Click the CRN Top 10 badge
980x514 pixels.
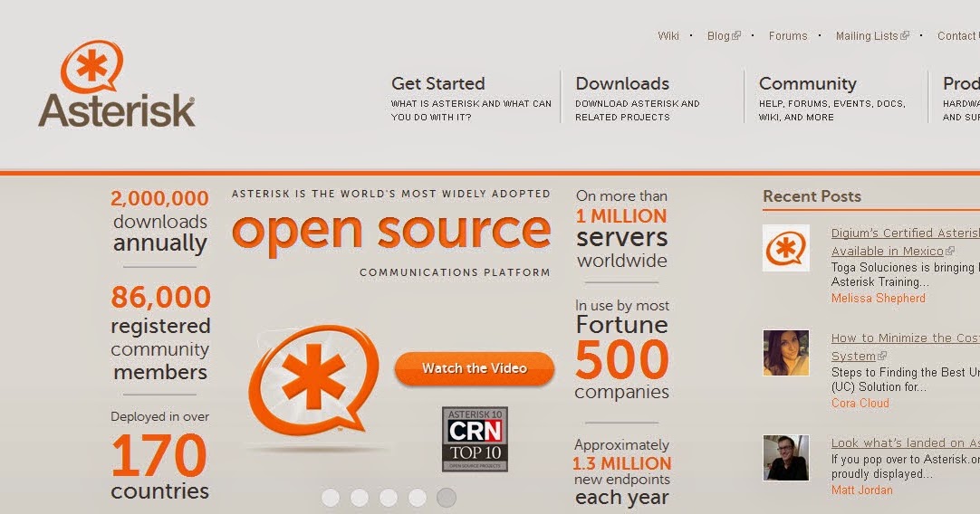[x=475, y=439]
